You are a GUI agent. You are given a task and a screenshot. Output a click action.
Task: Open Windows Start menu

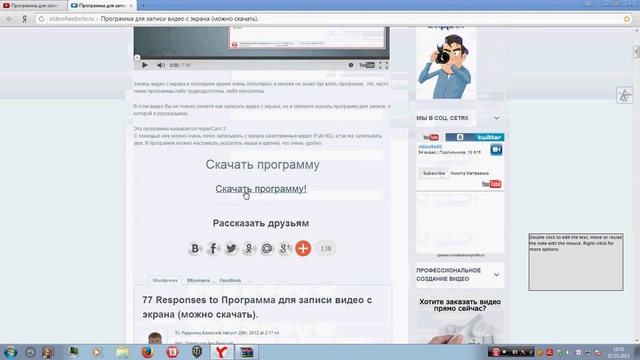tap(10, 352)
